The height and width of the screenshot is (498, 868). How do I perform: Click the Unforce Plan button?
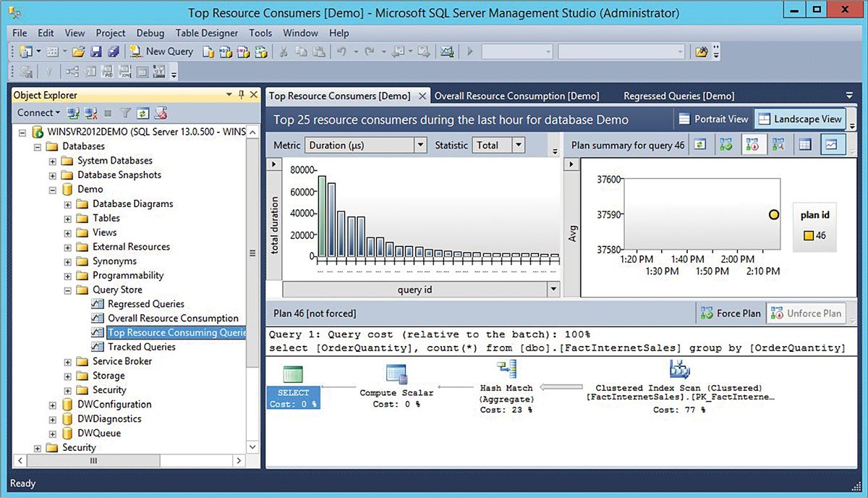pyautogui.click(x=807, y=313)
